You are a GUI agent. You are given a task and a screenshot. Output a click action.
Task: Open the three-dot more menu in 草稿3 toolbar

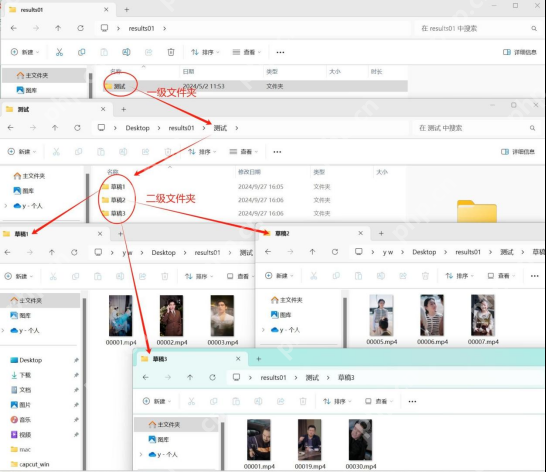point(412,401)
